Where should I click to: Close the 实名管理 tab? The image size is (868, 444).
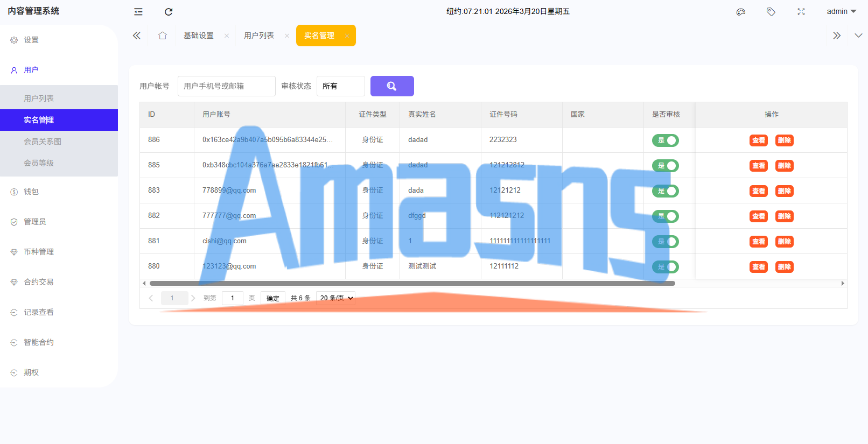[347, 36]
